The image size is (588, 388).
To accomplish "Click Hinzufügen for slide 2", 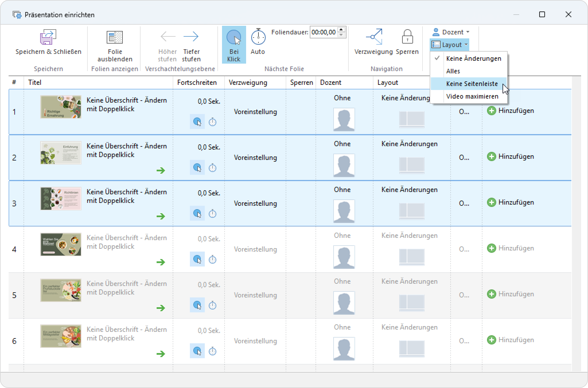I will tap(511, 156).
